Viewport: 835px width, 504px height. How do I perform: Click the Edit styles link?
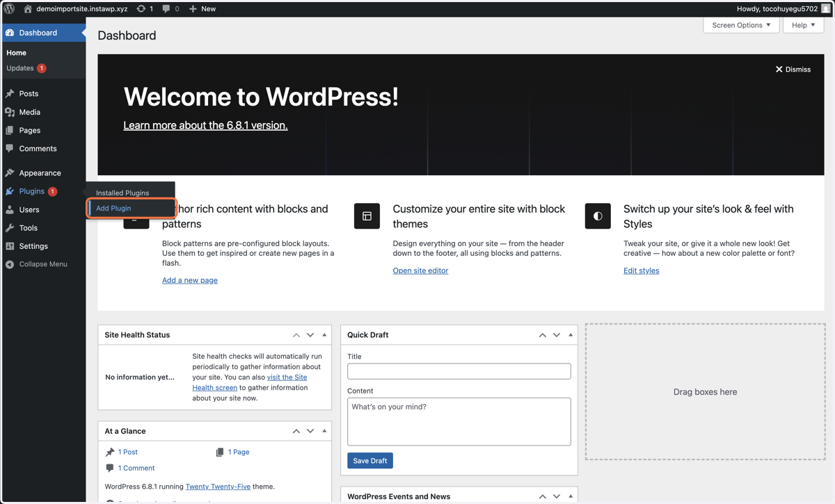641,270
